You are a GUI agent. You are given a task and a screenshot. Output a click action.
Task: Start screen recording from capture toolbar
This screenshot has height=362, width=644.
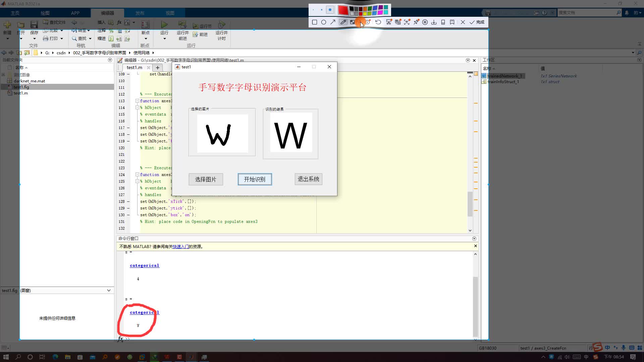coord(425,22)
